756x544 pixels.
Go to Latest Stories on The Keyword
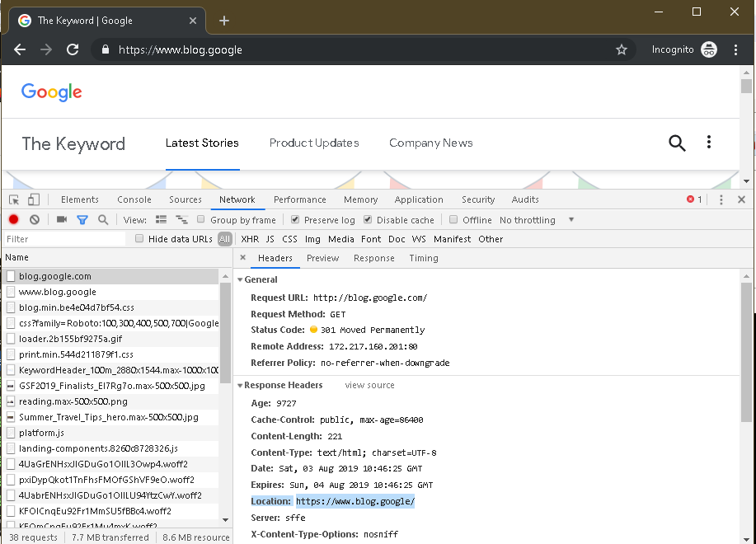[x=202, y=143]
